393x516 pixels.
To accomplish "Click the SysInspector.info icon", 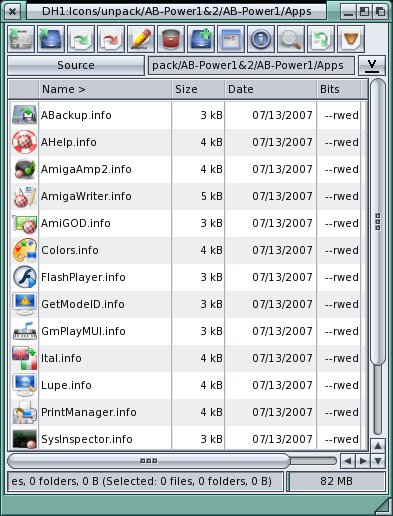I will 24,439.
